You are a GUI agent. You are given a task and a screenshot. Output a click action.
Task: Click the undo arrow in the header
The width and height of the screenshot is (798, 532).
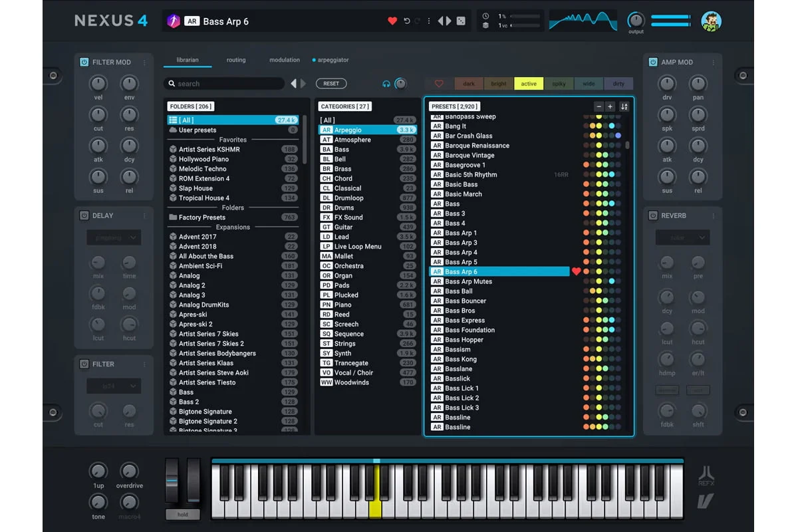pos(406,21)
